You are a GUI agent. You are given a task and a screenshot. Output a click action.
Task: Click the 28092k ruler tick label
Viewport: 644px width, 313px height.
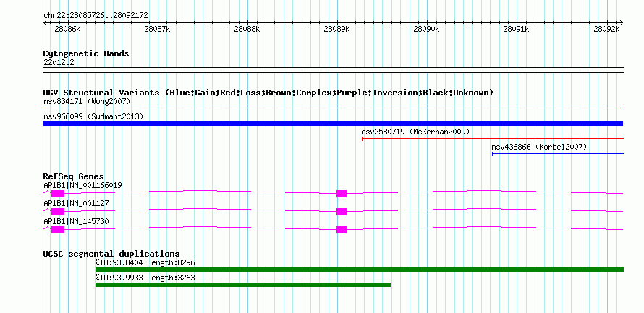(606, 30)
